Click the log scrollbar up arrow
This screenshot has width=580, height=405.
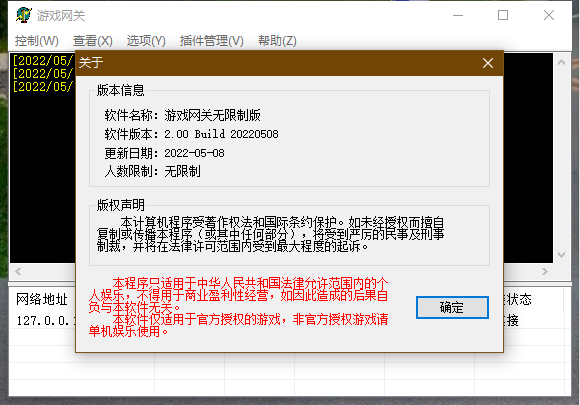coord(562,62)
